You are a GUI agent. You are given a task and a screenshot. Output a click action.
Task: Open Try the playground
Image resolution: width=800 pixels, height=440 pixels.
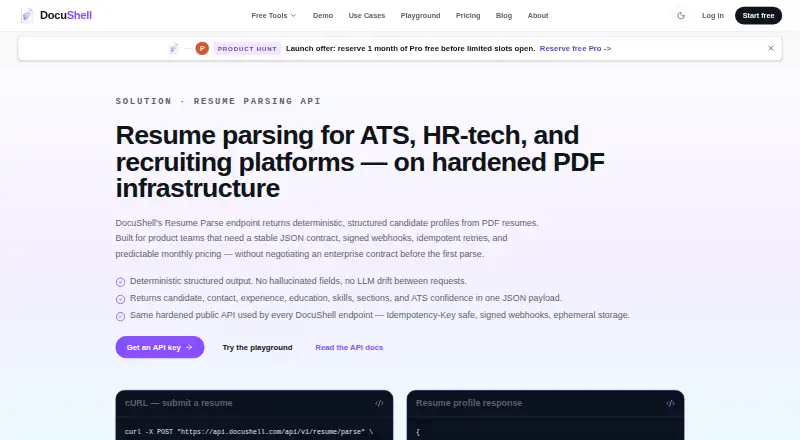[x=257, y=347]
